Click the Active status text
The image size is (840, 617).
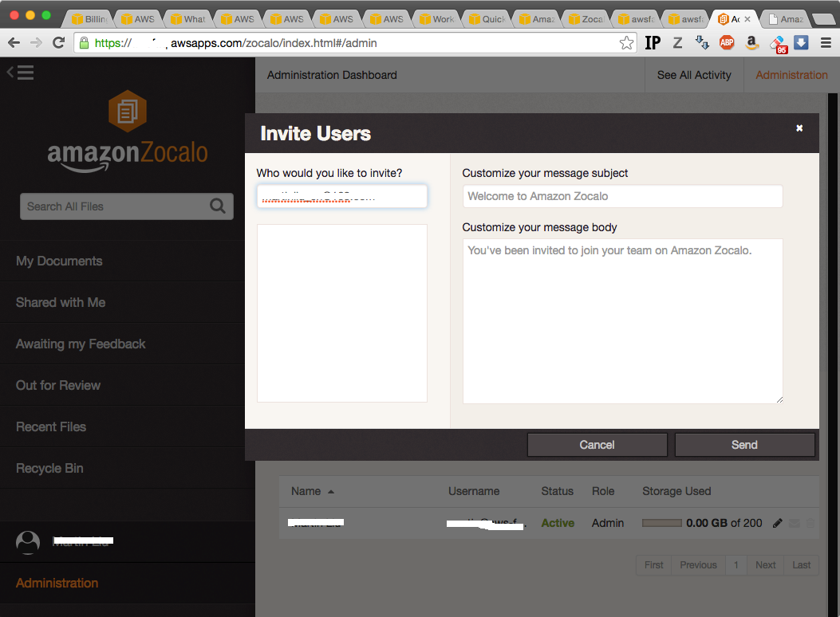click(558, 523)
